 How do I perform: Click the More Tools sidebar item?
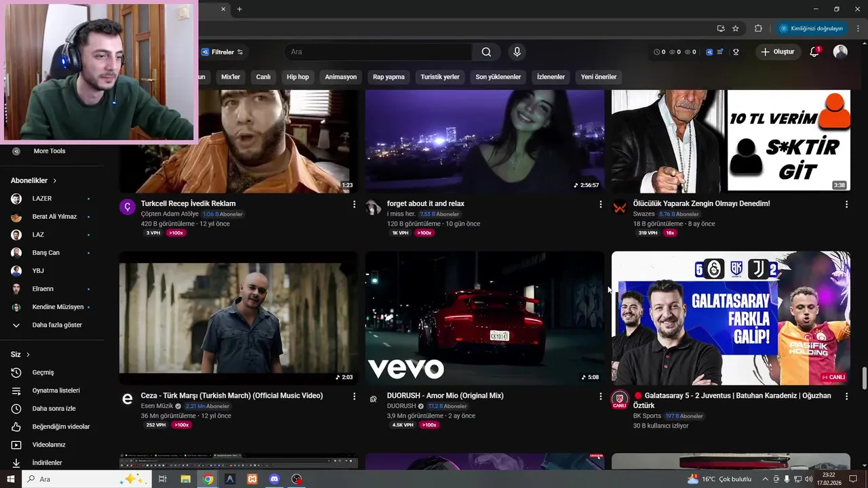(x=52, y=151)
